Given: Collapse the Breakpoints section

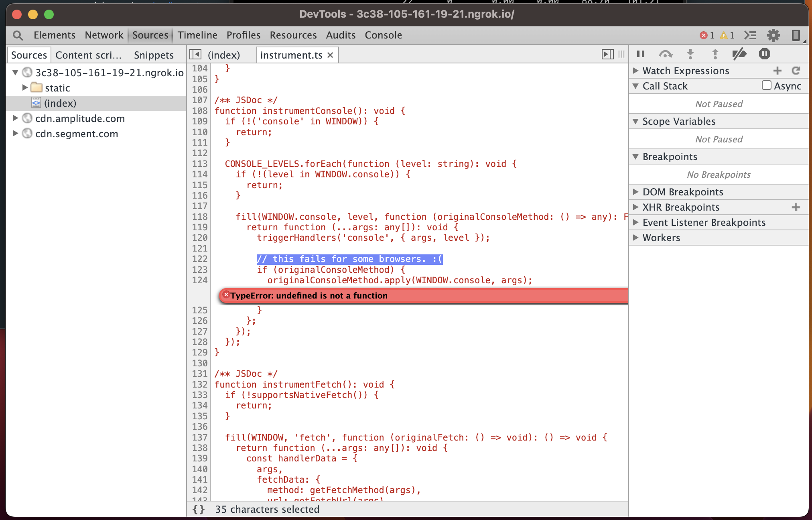Looking at the screenshot, I should pyautogui.click(x=636, y=156).
